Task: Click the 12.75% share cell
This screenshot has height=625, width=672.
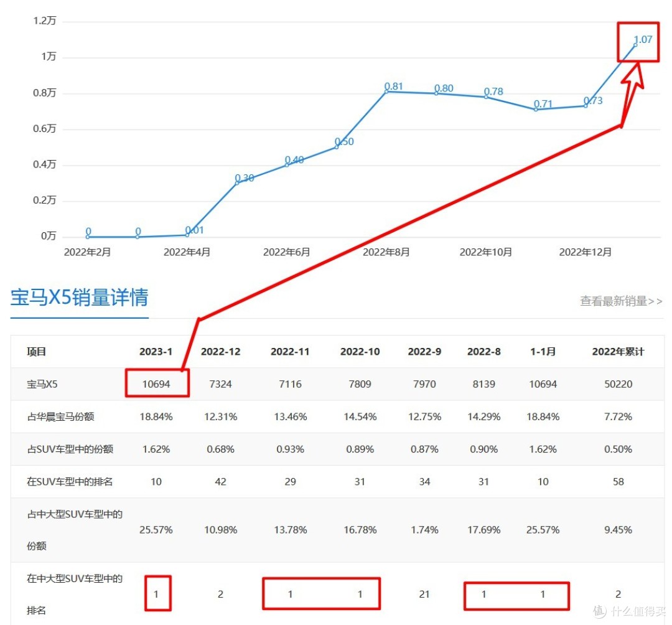Action: [425, 416]
